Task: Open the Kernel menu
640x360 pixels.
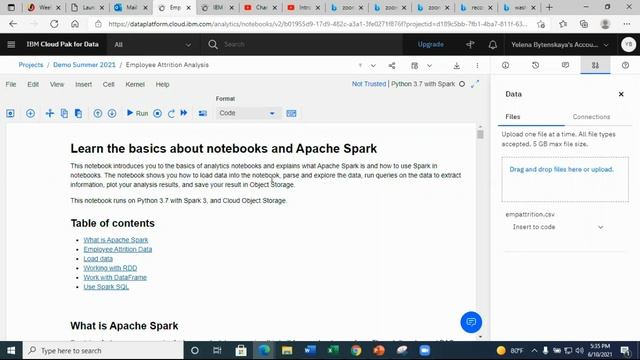Action: [135, 84]
